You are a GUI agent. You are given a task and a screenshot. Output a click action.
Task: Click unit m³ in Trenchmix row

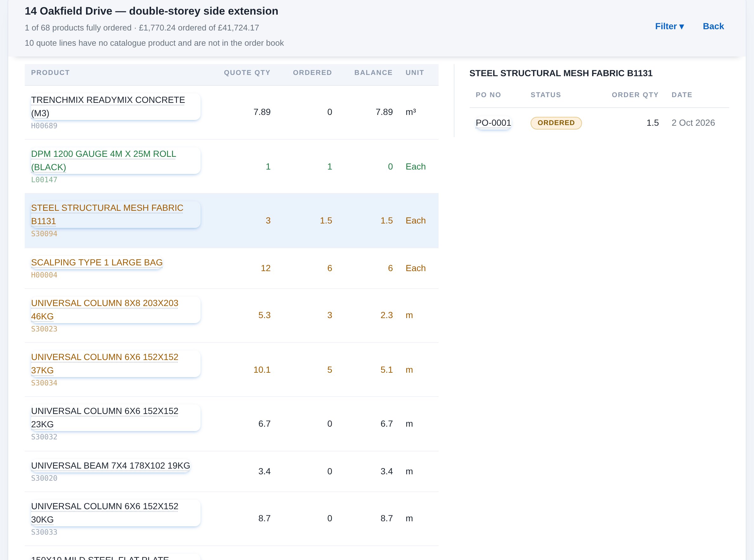click(x=410, y=112)
